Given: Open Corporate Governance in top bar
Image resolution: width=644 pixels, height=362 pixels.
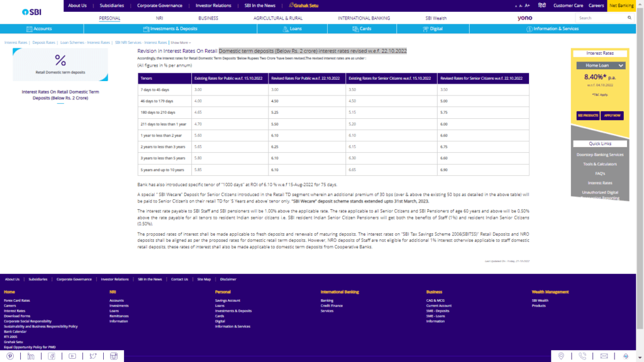Looking at the screenshot, I should click(x=159, y=5).
